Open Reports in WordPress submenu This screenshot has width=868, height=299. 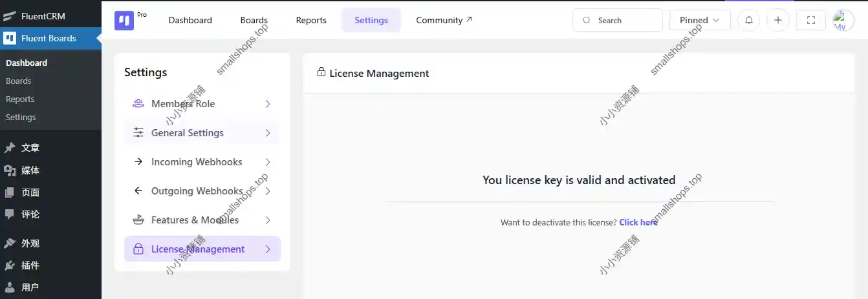[20, 99]
